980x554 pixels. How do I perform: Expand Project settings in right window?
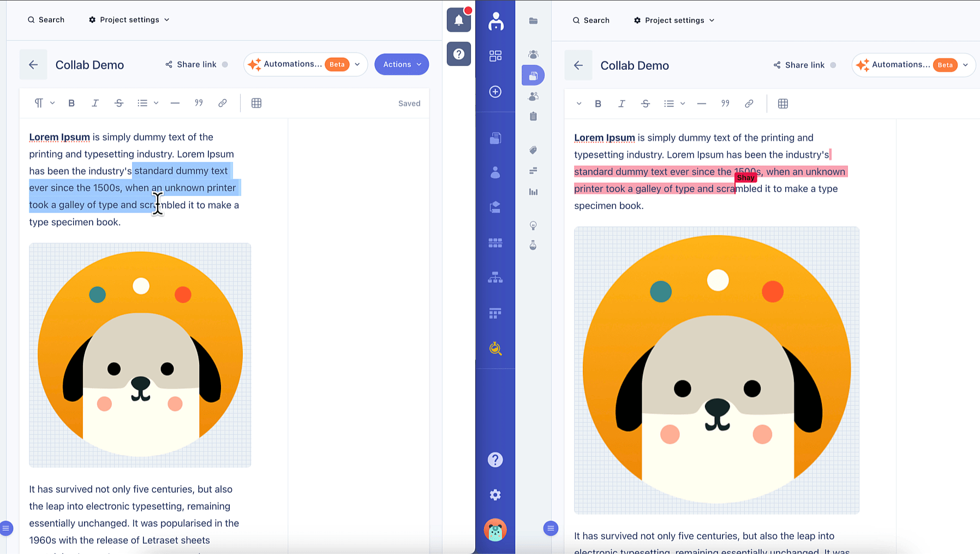point(674,20)
